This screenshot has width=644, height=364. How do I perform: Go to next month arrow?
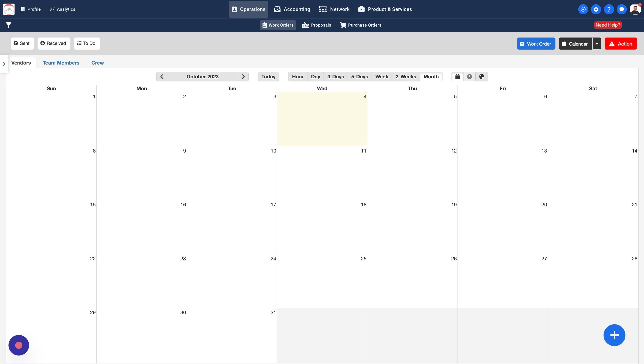243,77
